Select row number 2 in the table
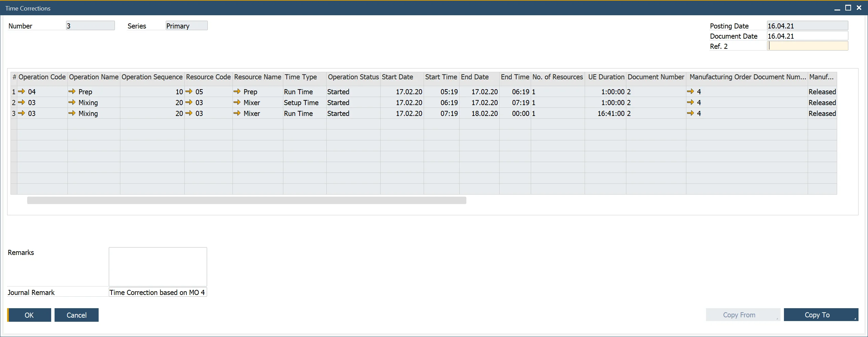 [14, 102]
